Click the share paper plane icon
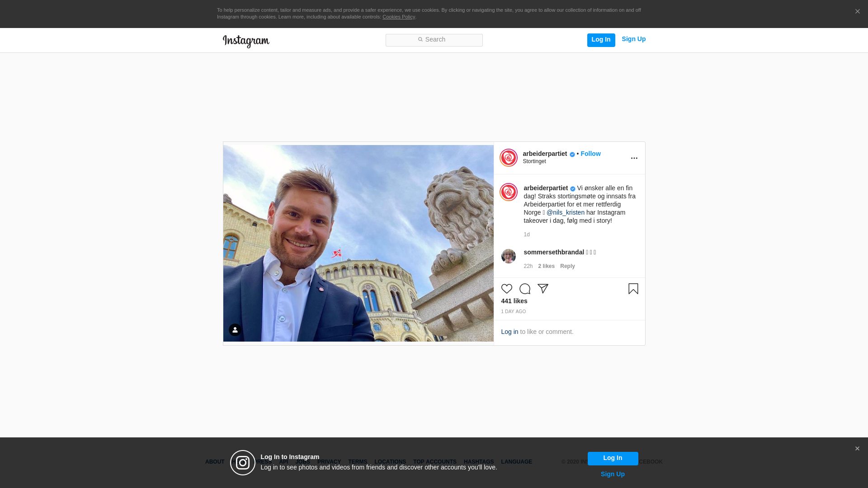Image resolution: width=868 pixels, height=488 pixels. click(542, 289)
